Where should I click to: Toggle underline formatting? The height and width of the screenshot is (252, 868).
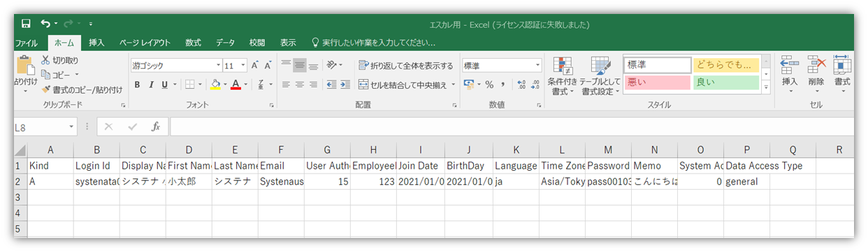(164, 85)
